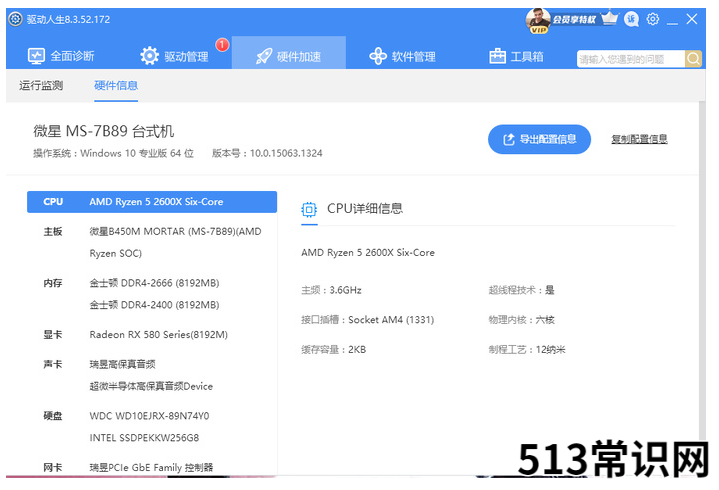Switch to the 硬件加速 tab
Screen dimensions: 719x490
pos(288,53)
